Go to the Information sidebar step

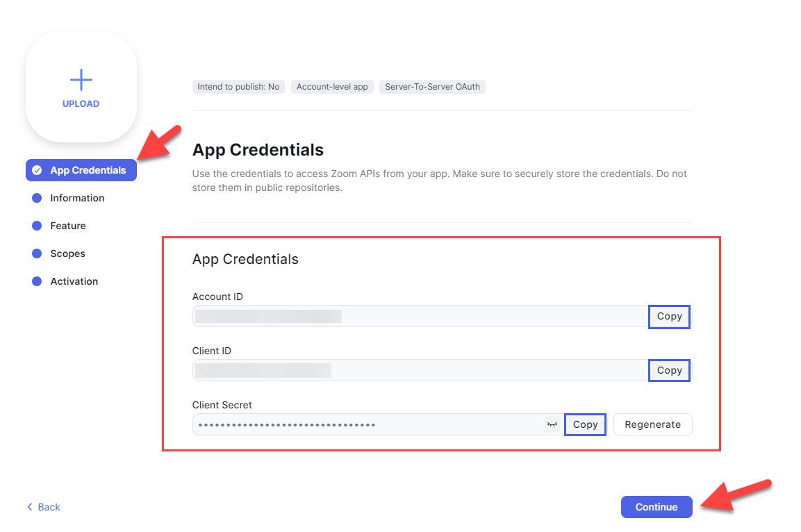(77, 198)
